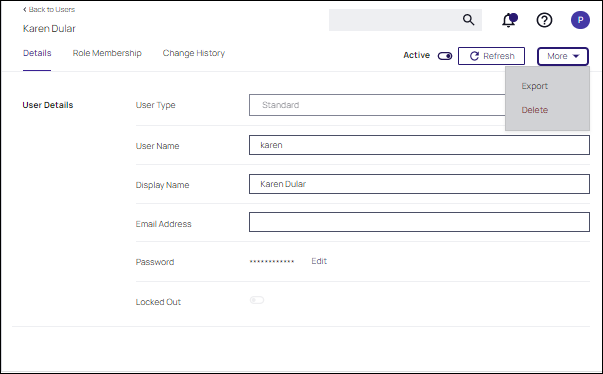Toggle the Locked Out switch
The image size is (603, 374).
257,300
